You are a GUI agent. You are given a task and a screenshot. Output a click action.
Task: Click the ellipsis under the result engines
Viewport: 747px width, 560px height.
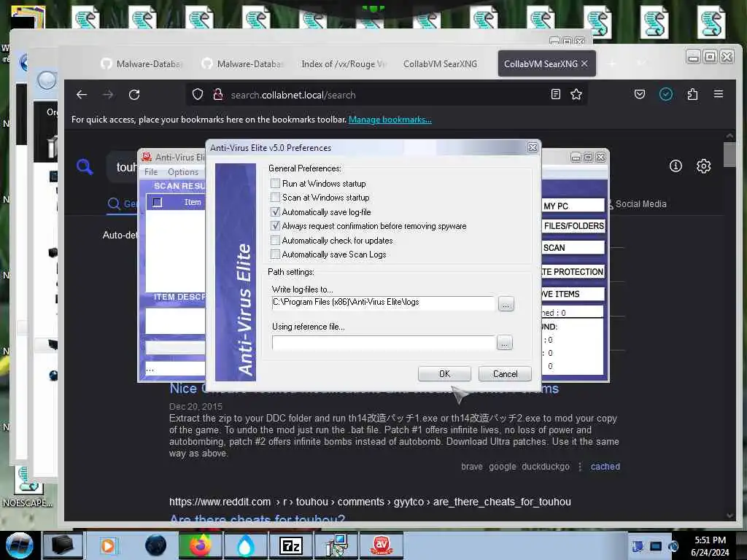tap(580, 467)
